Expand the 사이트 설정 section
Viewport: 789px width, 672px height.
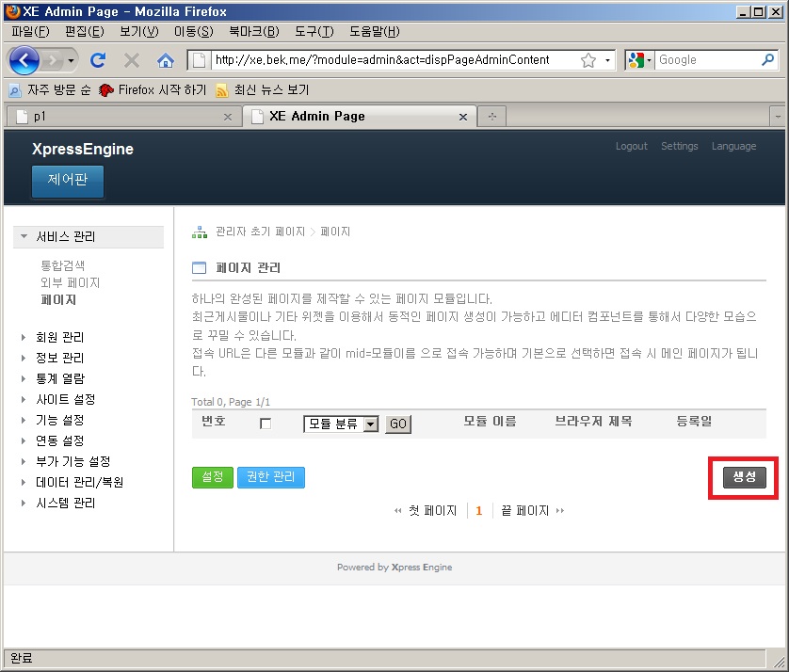(65, 399)
